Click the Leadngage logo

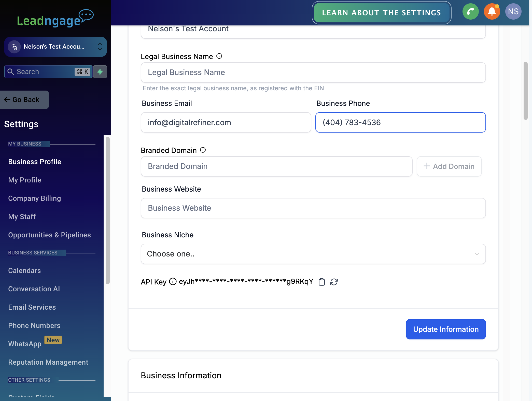pyautogui.click(x=55, y=19)
